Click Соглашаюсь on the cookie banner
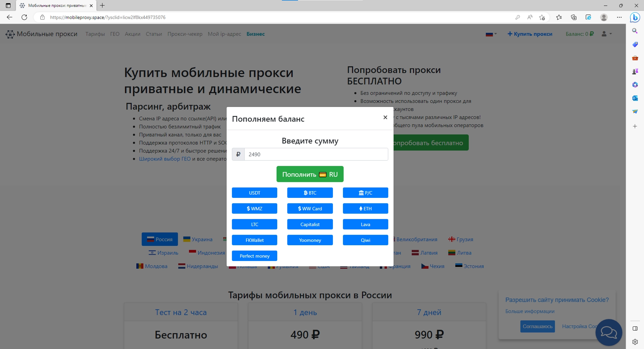The image size is (644, 349). coord(537,326)
